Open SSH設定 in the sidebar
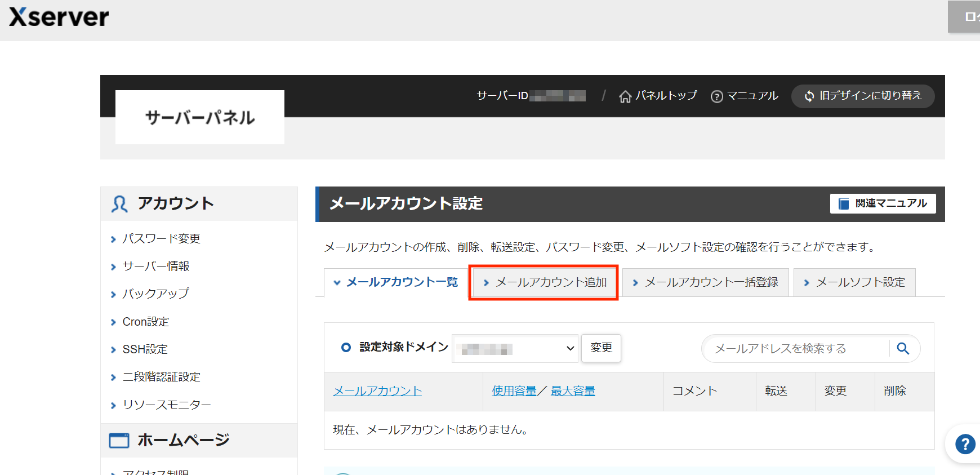980x475 pixels. 145,349
